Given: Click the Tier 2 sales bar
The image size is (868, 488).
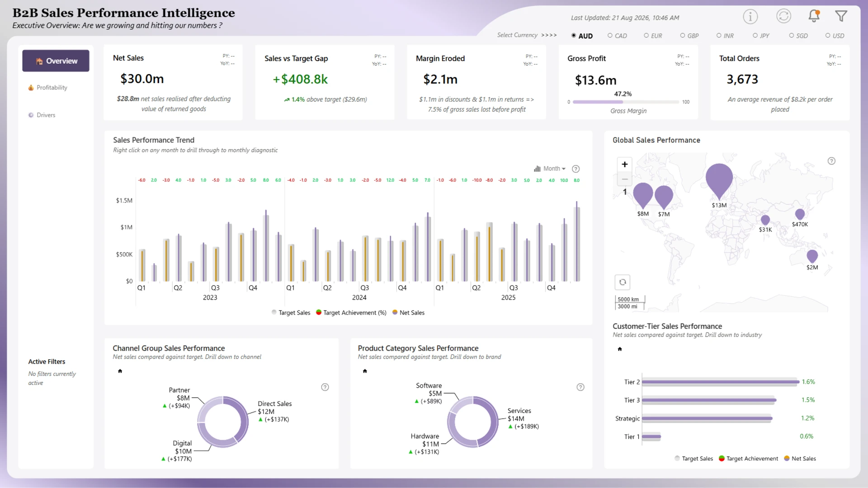Looking at the screenshot, I should click(x=721, y=382).
